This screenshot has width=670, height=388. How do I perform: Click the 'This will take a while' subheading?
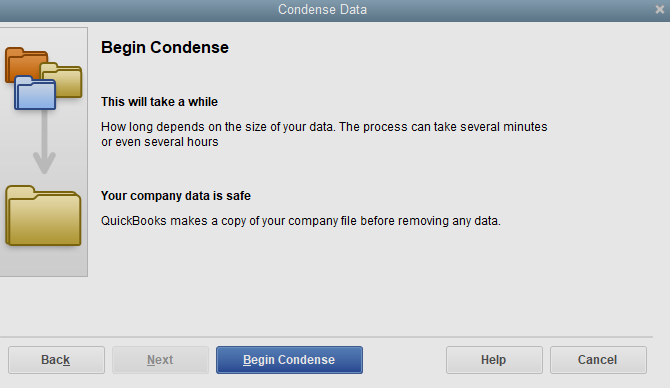click(x=159, y=102)
